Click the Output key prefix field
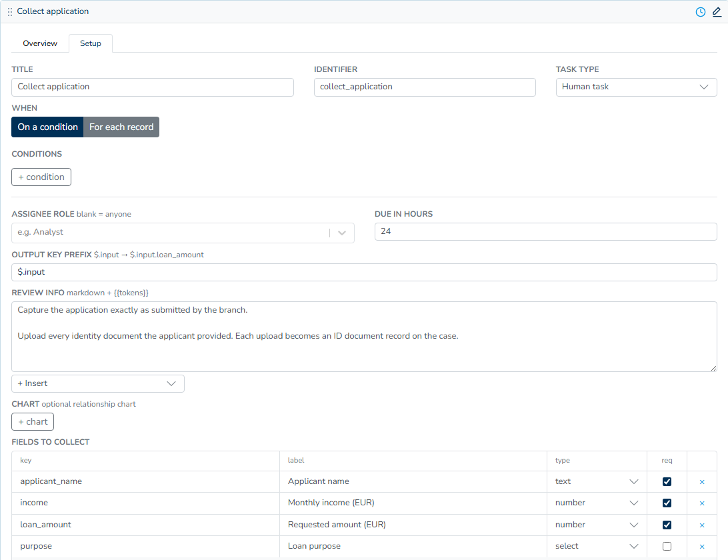The image size is (728, 560). tap(364, 272)
